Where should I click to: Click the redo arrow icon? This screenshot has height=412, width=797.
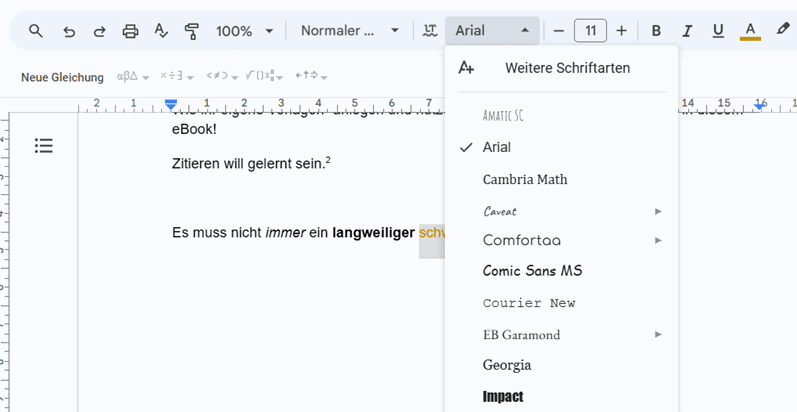tap(99, 31)
